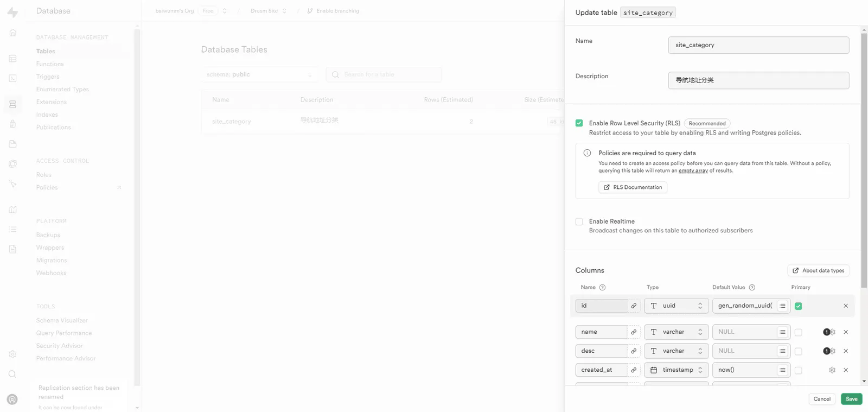
Task: Open default value suggestions for gen_random_uuid field
Action: (782, 306)
